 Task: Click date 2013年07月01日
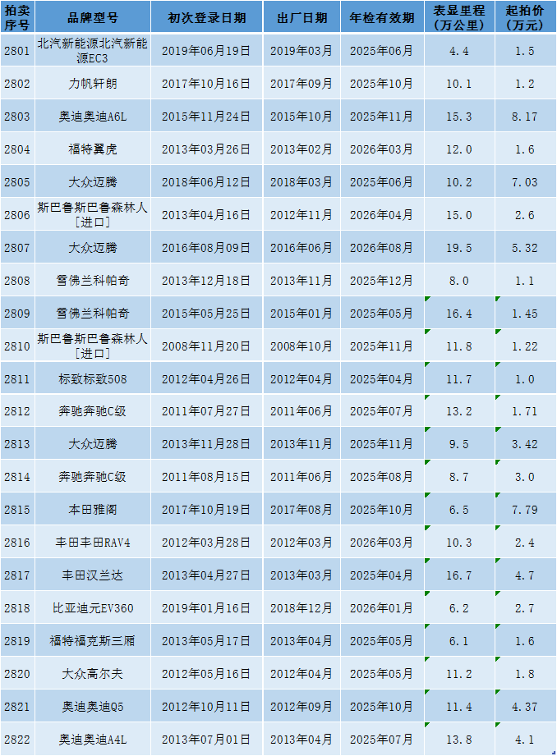[206, 739]
